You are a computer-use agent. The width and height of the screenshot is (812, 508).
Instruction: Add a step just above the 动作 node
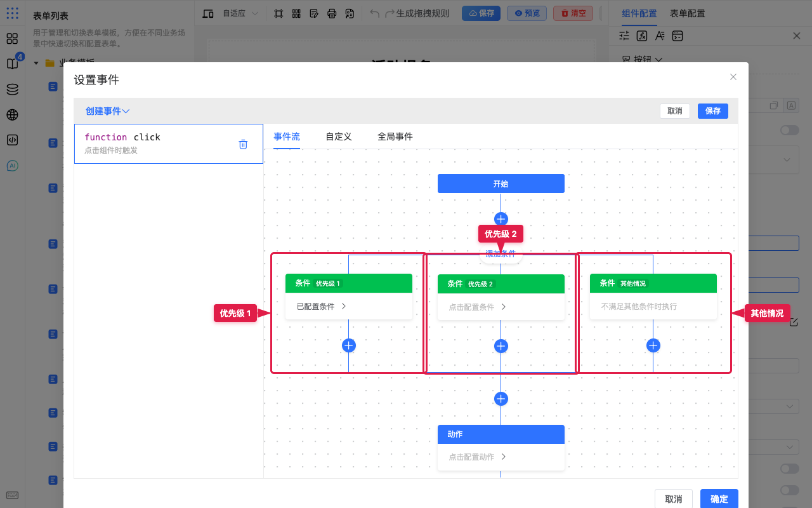pos(501,399)
